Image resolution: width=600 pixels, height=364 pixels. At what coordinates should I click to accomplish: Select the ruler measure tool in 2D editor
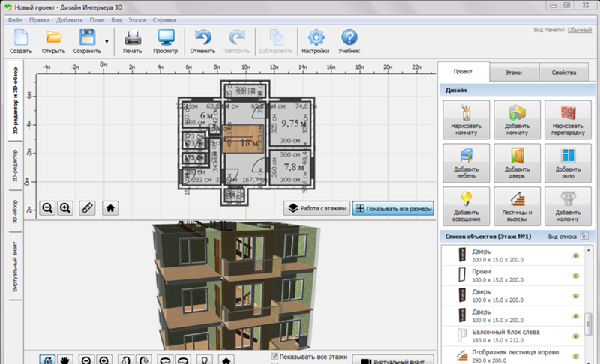pos(87,207)
